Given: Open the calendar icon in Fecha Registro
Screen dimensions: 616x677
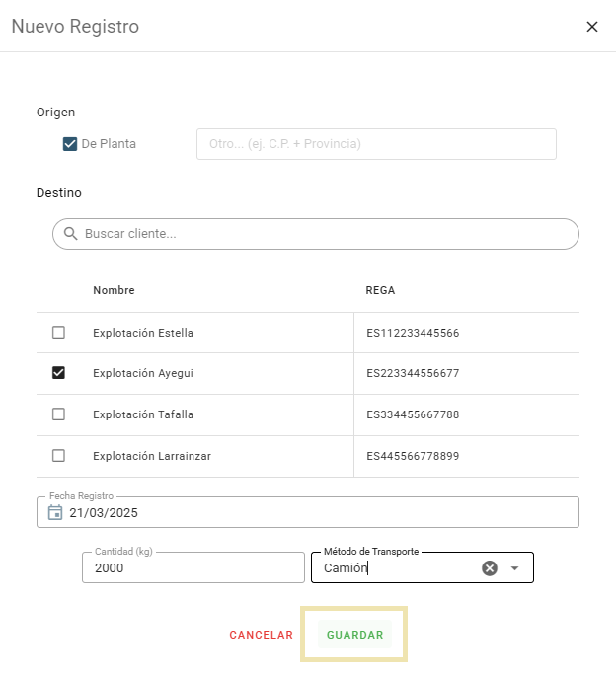Looking at the screenshot, I should pyautogui.click(x=55, y=512).
